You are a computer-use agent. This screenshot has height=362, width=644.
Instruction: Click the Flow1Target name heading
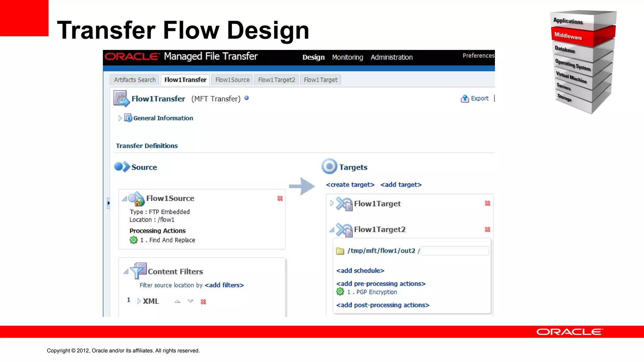(x=377, y=204)
